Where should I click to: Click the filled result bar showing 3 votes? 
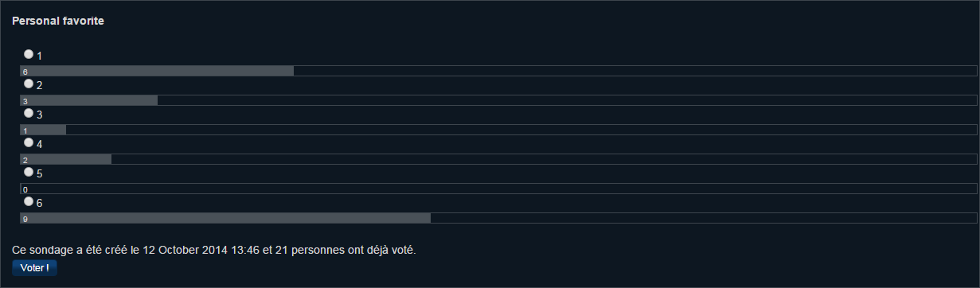click(88, 100)
